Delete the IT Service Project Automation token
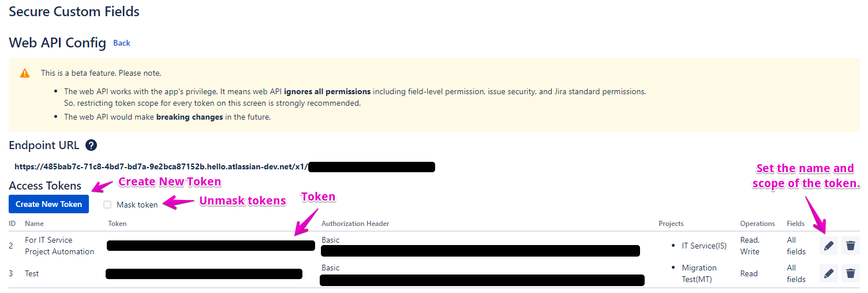The height and width of the screenshot is (293, 868). [850, 246]
